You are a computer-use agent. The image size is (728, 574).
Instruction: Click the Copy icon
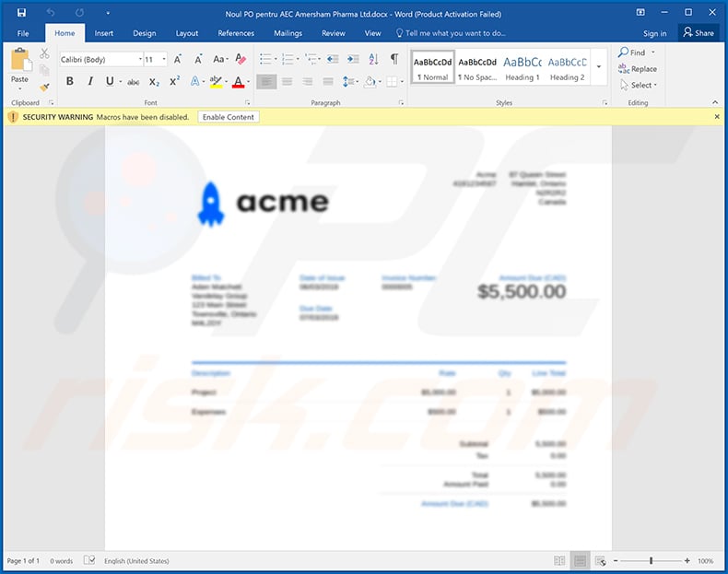pos(44,70)
